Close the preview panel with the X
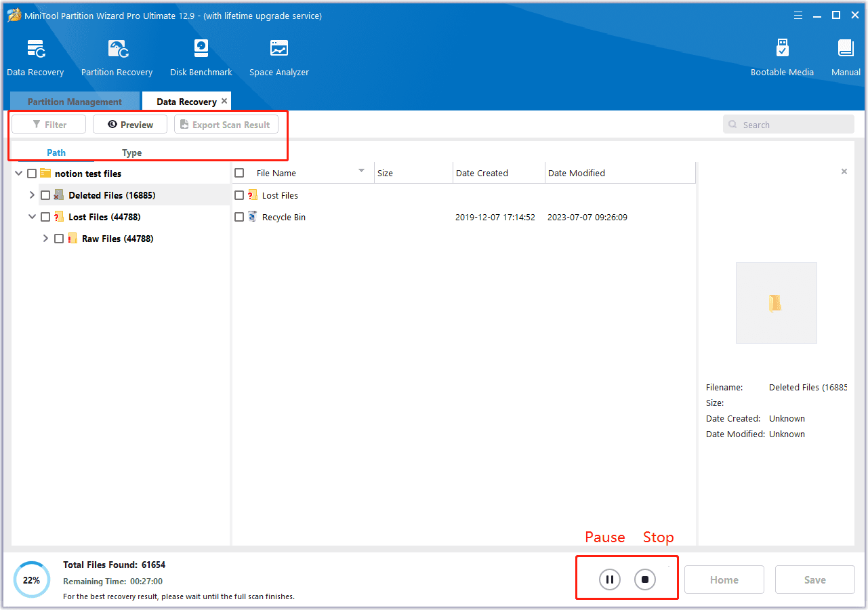Image resolution: width=868 pixels, height=610 pixels. [x=844, y=172]
